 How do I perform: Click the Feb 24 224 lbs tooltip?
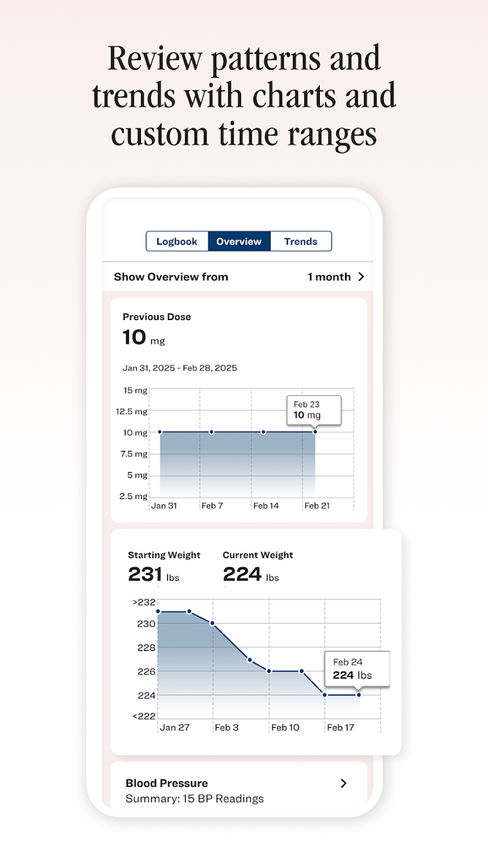point(357,668)
